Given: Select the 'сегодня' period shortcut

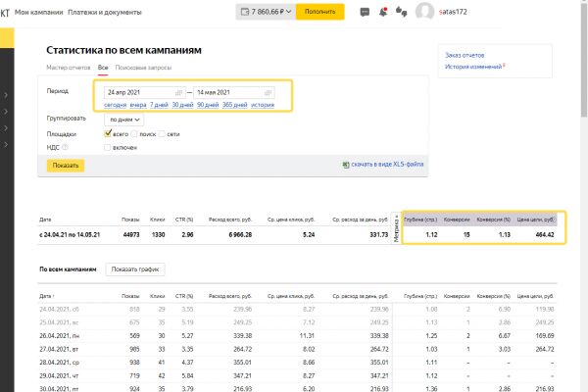Looking at the screenshot, I should [x=115, y=105].
